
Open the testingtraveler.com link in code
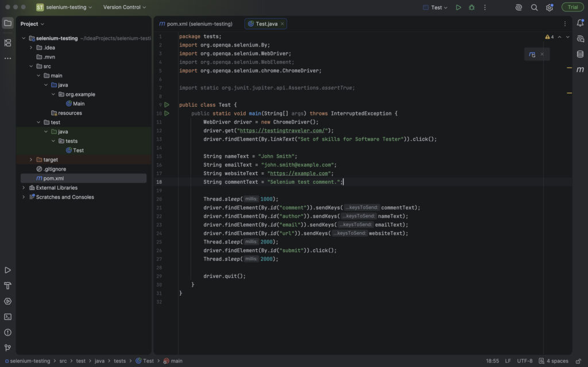(283, 130)
